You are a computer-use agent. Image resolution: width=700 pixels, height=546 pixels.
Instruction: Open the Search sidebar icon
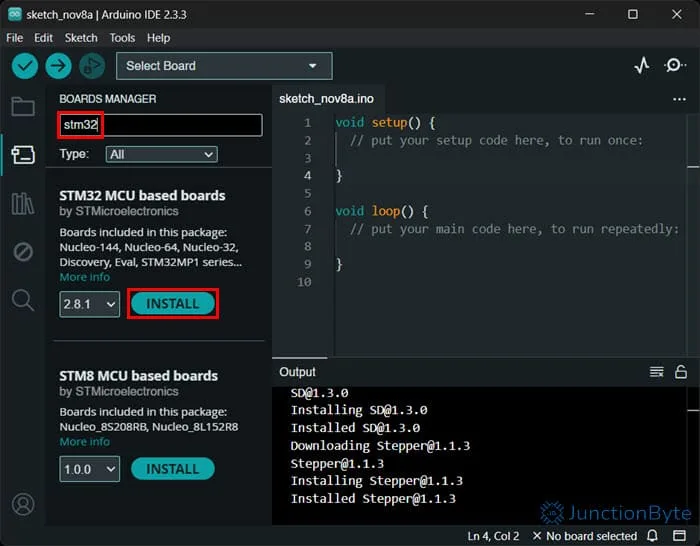pyautogui.click(x=23, y=300)
